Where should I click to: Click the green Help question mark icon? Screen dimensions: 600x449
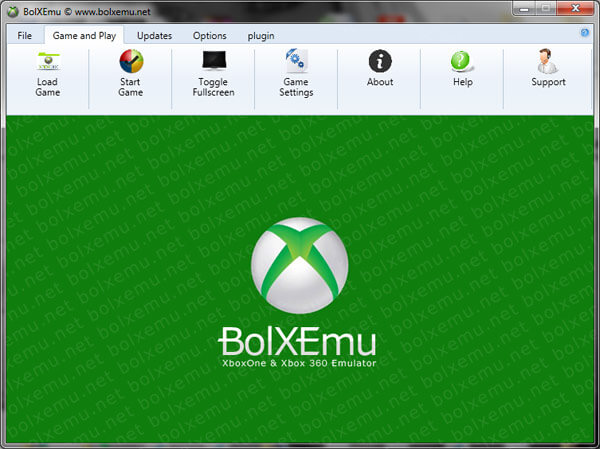(x=462, y=61)
